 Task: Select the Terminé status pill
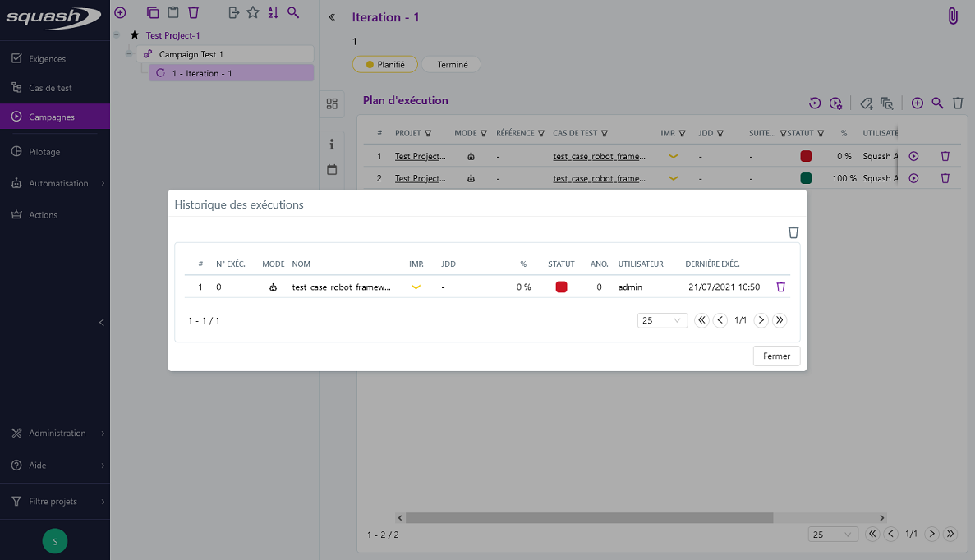click(452, 64)
